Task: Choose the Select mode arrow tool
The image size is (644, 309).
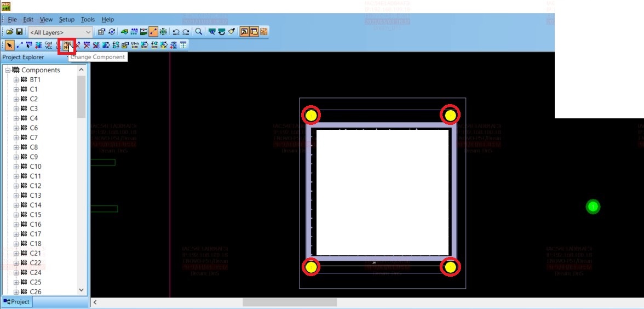Action: tap(9, 45)
